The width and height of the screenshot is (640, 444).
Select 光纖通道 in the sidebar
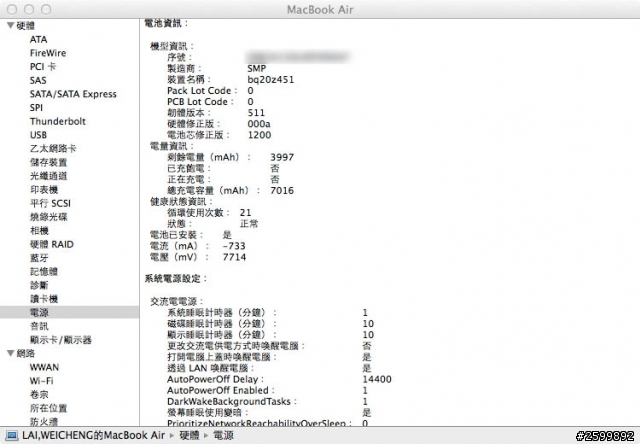point(48,176)
